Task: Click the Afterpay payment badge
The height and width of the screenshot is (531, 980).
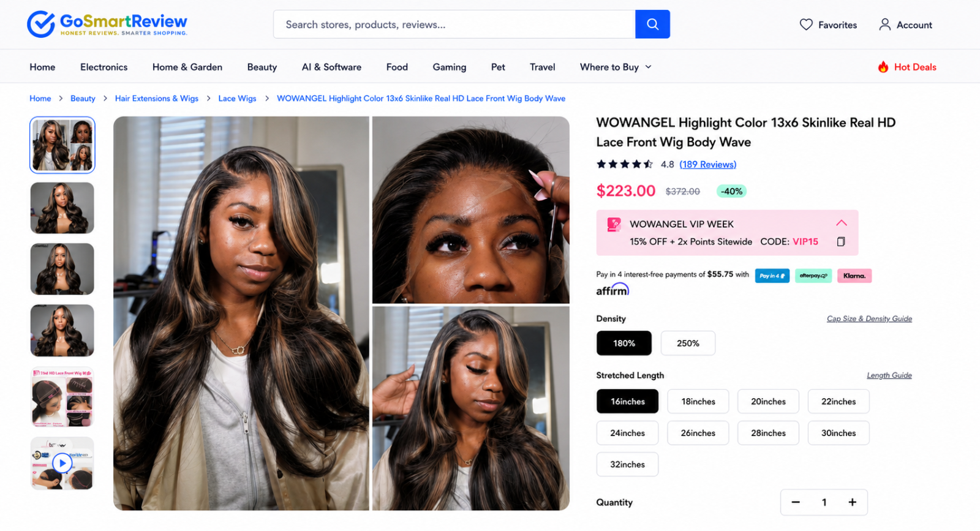Action: (x=813, y=276)
